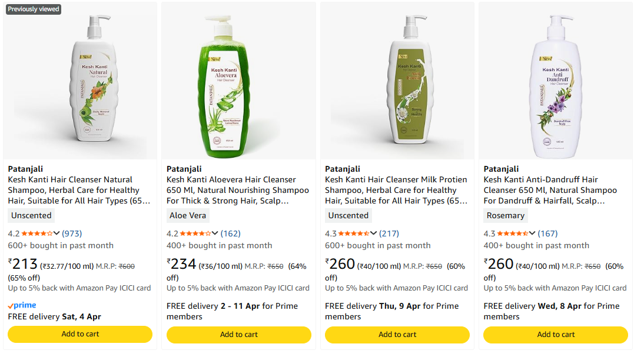This screenshot has height=357, width=644.
Task: Click the star rating of Anti-Dandruff cleanser
Action: click(x=513, y=233)
